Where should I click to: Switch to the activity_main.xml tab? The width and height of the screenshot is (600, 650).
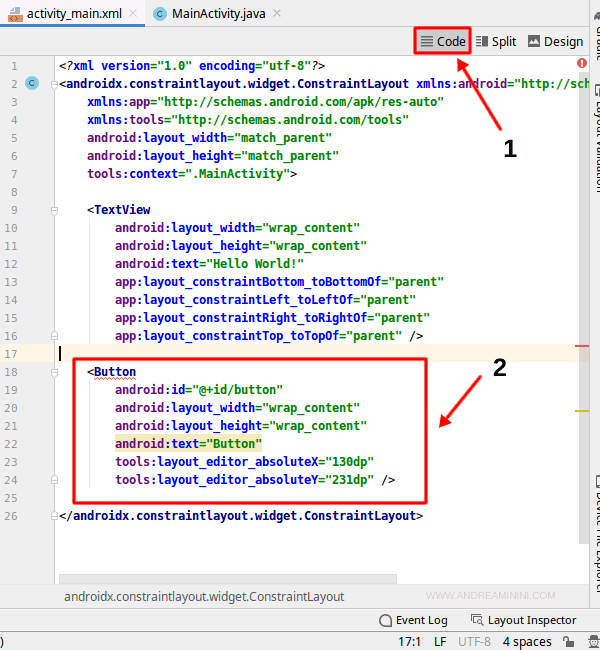point(74,14)
